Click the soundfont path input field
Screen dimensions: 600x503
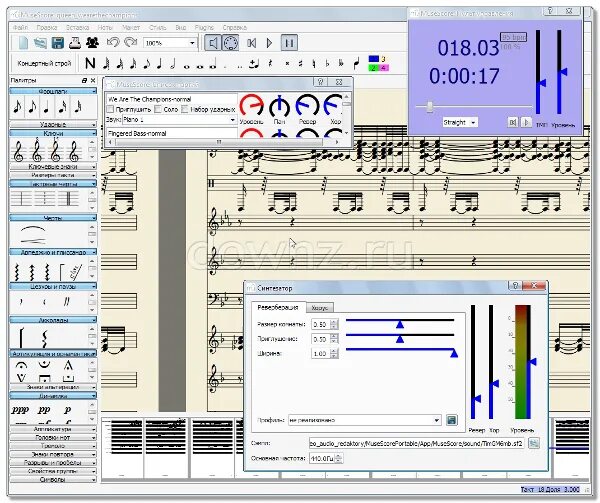tap(416, 444)
